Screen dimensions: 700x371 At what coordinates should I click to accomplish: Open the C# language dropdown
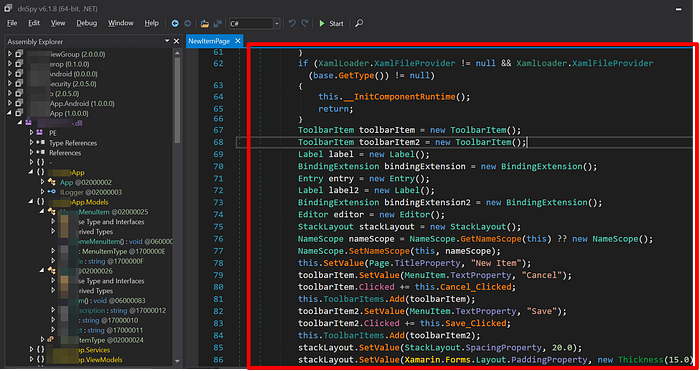(277, 23)
